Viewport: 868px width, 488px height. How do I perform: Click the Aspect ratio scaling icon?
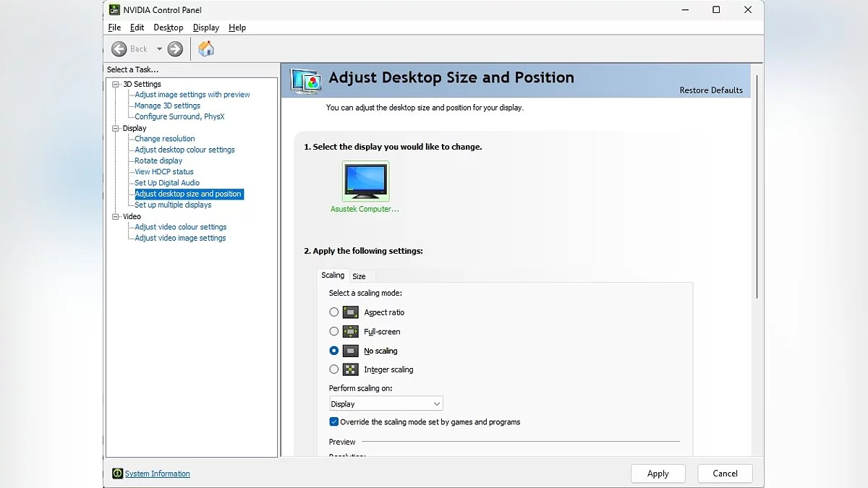pos(350,312)
